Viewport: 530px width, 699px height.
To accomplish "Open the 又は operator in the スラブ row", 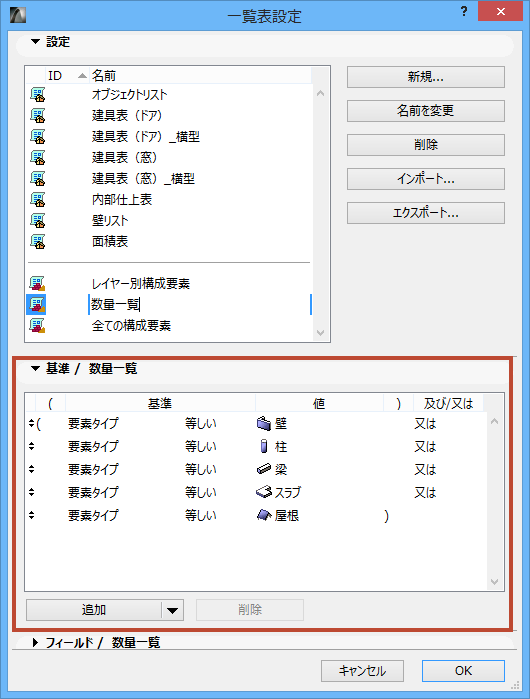I will [425, 493].
